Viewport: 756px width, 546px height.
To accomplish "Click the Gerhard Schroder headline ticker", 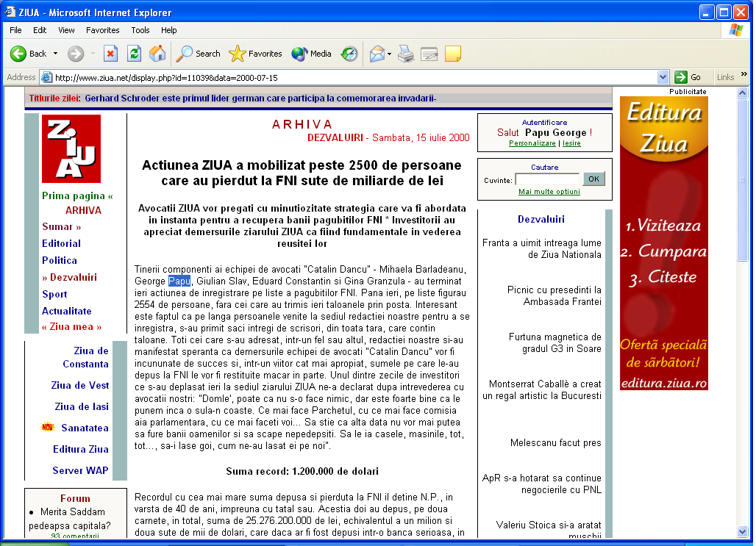I will pos(260,98).
